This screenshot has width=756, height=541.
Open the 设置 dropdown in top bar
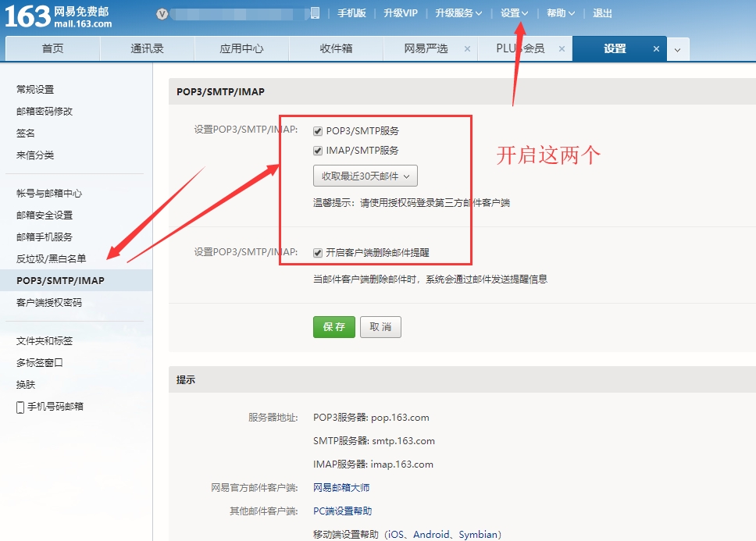coord(514,13)
